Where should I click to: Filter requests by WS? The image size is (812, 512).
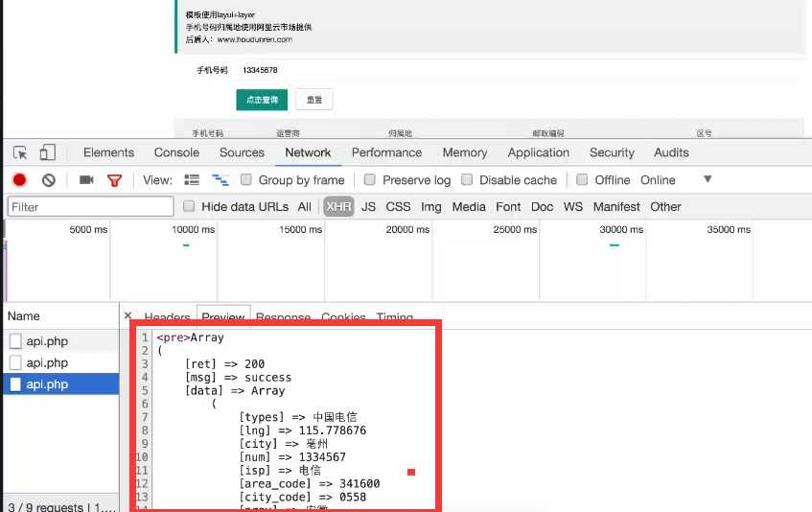[x=572, y=206]
